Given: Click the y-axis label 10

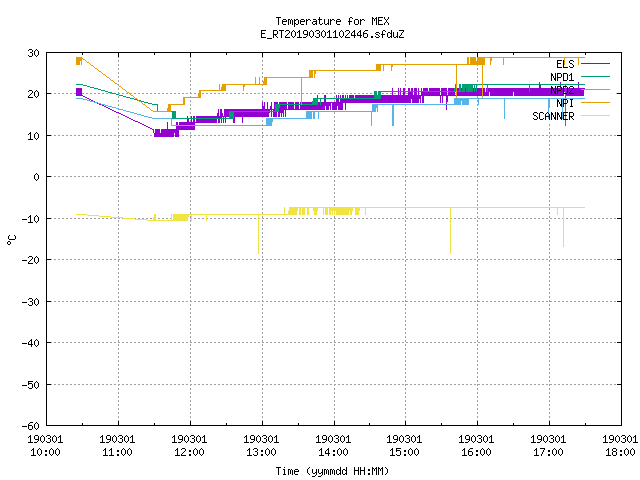Looking at the screenshot, I should [x=33, y=136].
